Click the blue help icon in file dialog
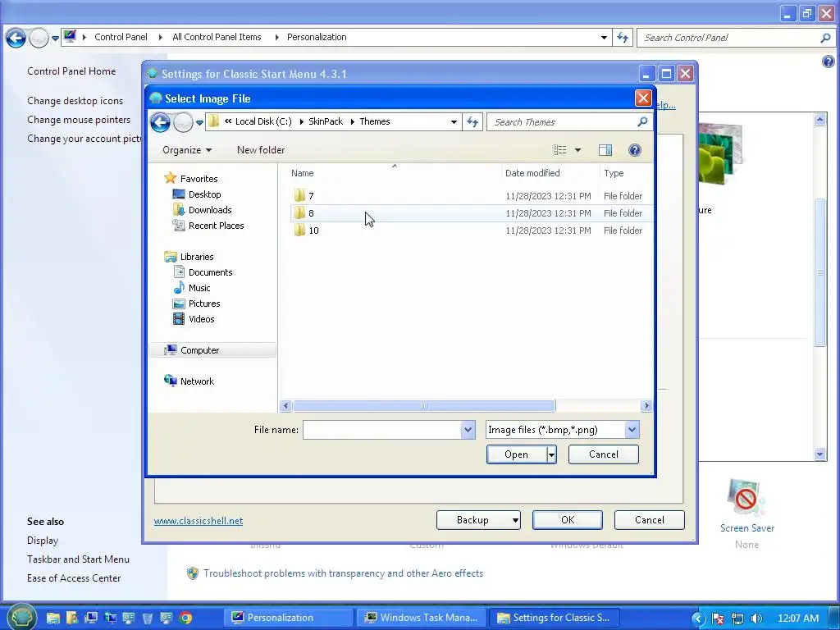 [634, 150]
